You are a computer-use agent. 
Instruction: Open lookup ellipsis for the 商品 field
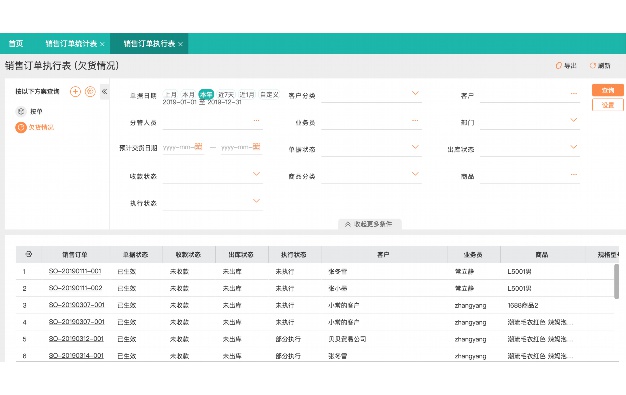(574, 174)
